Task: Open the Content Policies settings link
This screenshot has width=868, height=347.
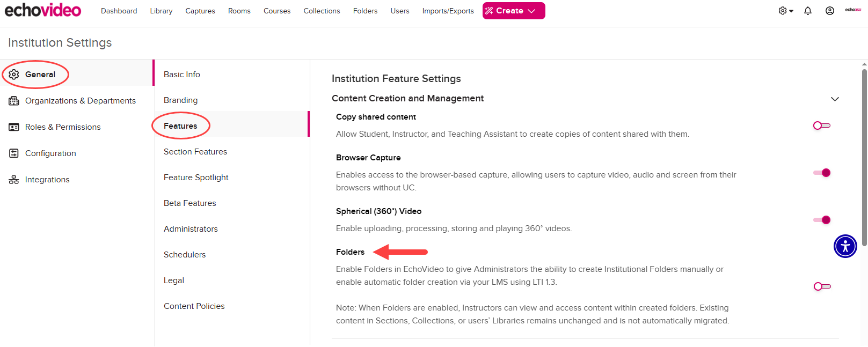Action: click(x=194, y=306)
